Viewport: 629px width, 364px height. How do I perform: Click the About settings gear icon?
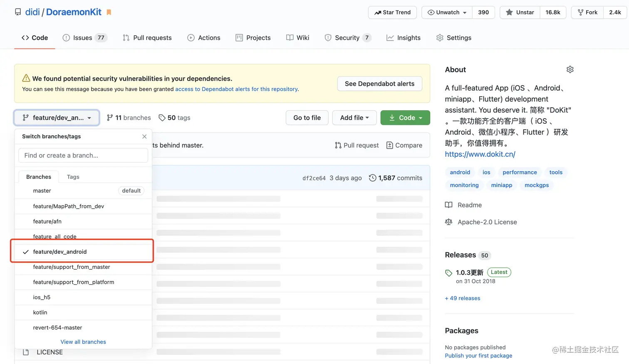click(570, 69)
